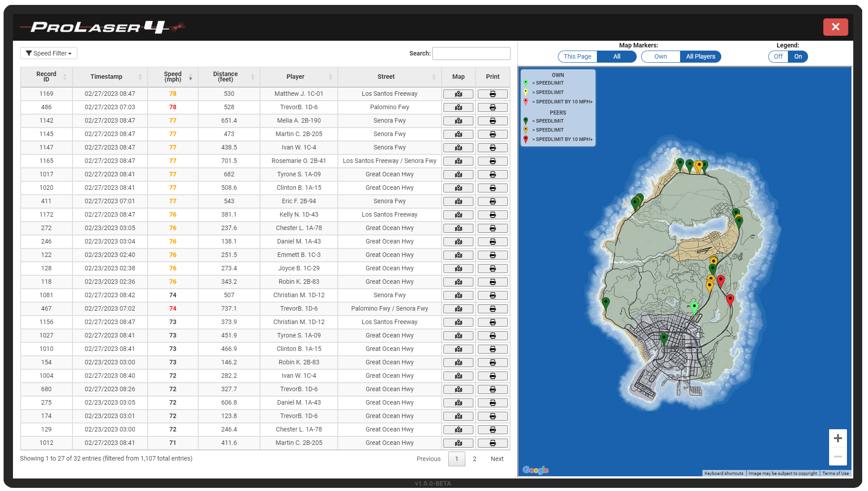The height and width of the screenshot is (491, 868).
Task: Open the Speed Filter dropdown
Action: tap(49, 53)
